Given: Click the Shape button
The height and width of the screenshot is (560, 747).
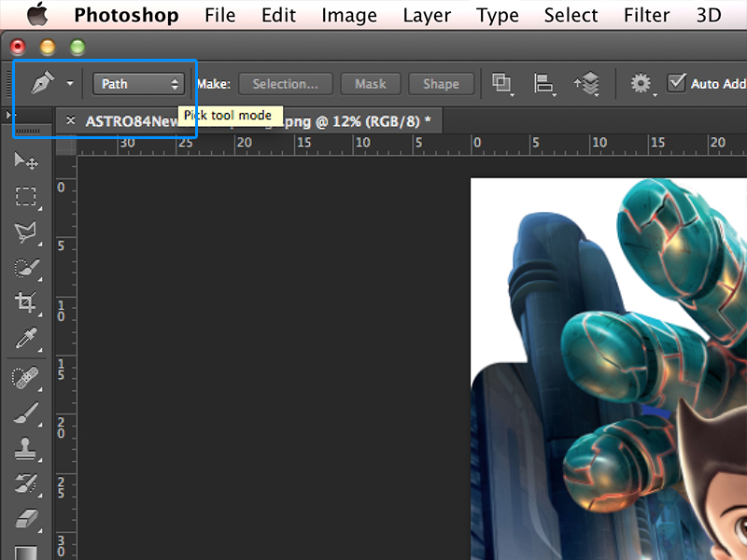Looking at the screenshot, I should point(441,84).
